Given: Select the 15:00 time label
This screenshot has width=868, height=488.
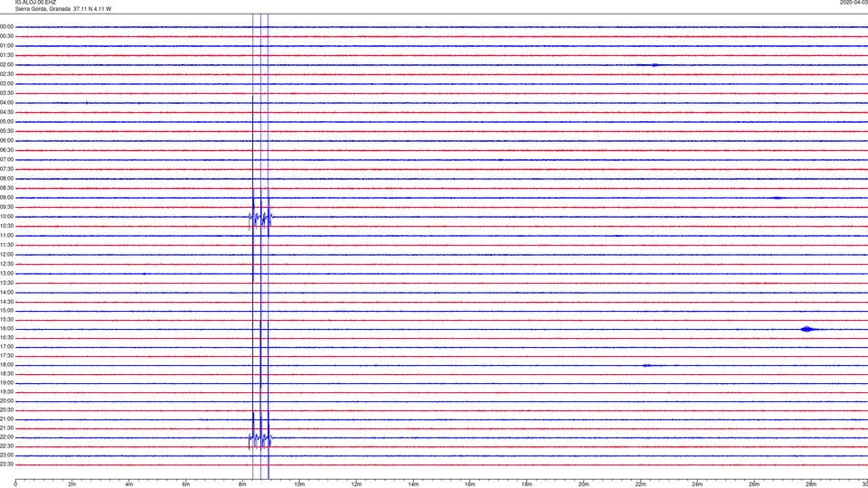Looking at the screenshot, I should coord(6,311).
